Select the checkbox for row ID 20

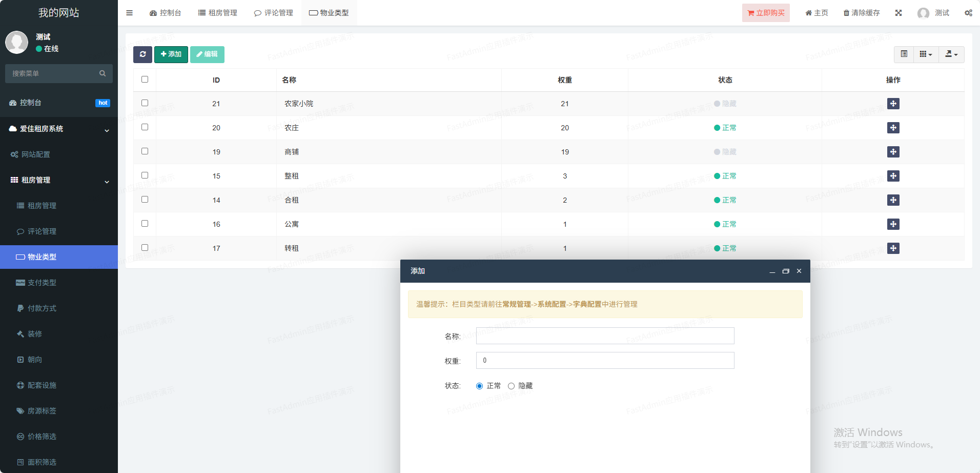click(145, 127)
